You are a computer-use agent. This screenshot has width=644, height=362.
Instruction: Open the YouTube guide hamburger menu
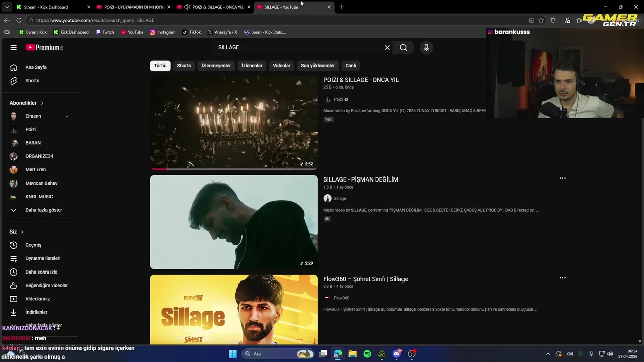pos(14,47)
